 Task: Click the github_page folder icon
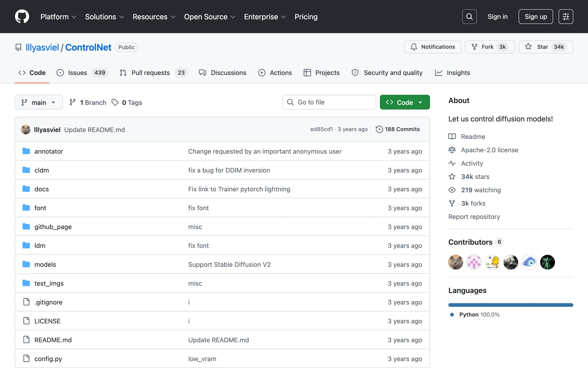point(26,227)
